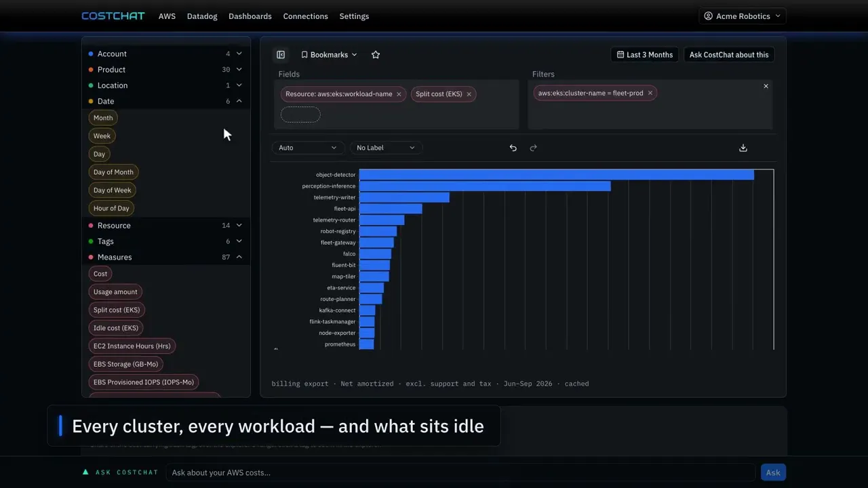Select the Idle cost (EKS) measure
Viewport: 868px width, 488px height.
click(116, 328)
